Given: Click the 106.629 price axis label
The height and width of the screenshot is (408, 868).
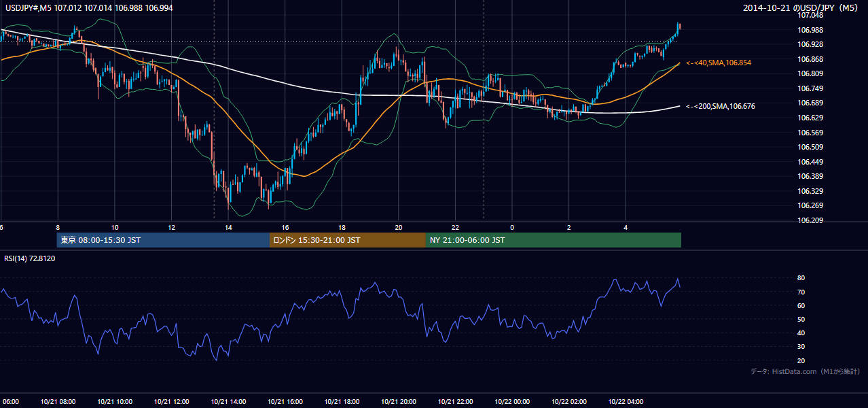Looking at the screenshot, I should click(x=812, y=118).
